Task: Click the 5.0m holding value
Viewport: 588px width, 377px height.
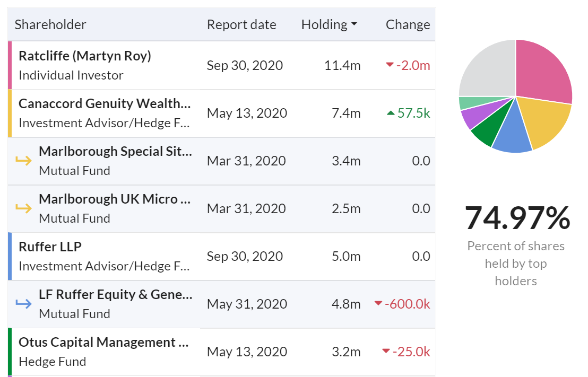Action: pos(346,256)
